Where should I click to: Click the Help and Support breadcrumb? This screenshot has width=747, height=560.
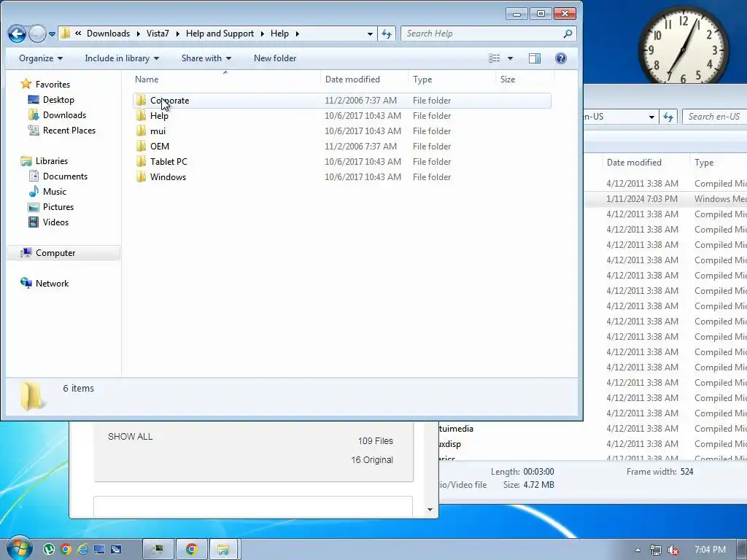pyautogui.click(x=220, y=34)
